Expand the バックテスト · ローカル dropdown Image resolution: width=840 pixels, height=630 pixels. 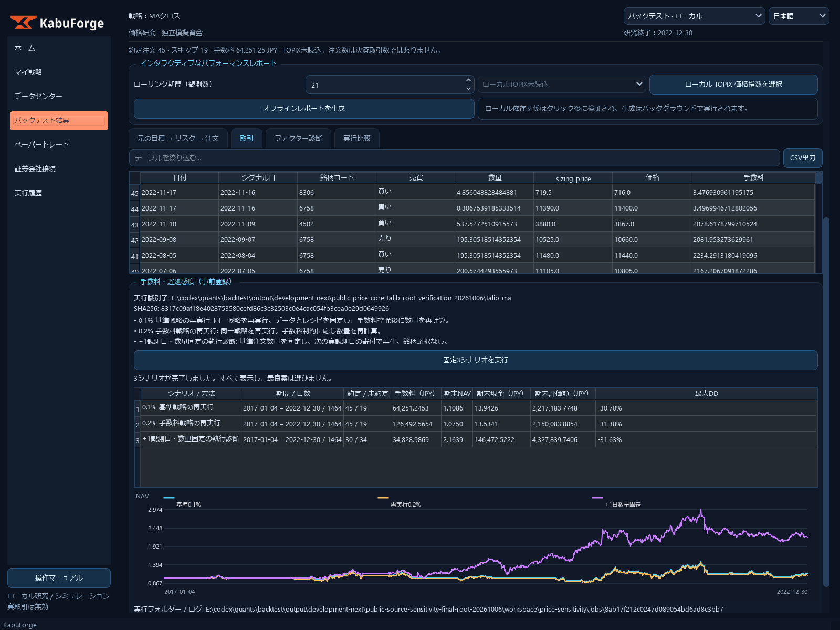coord(694,16)
